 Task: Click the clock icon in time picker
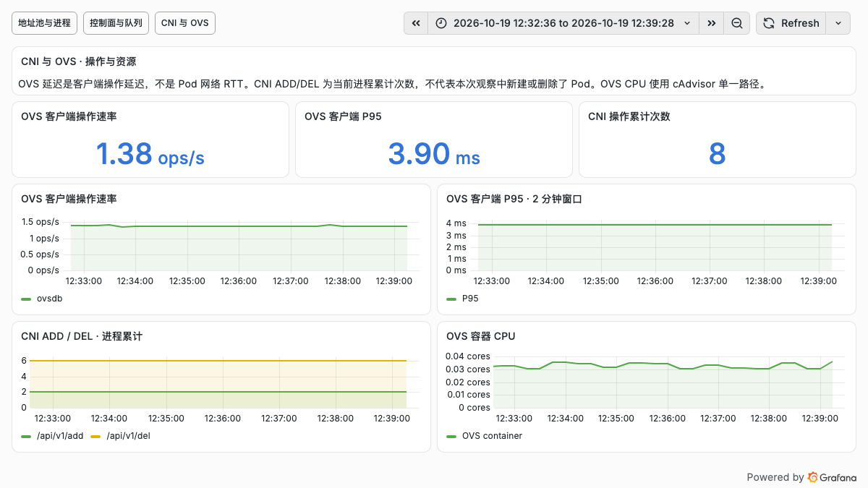(442, 23)
